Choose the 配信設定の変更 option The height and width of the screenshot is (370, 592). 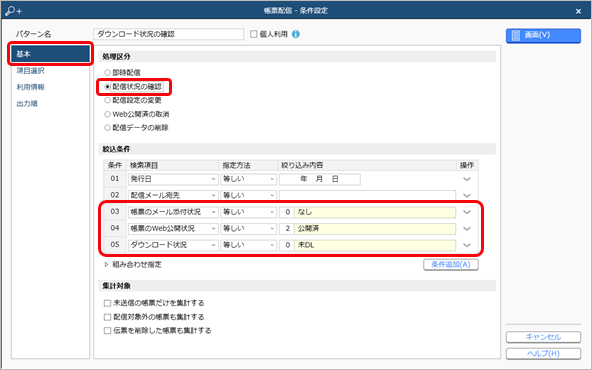pyautogui.click(x=107, y=100)
